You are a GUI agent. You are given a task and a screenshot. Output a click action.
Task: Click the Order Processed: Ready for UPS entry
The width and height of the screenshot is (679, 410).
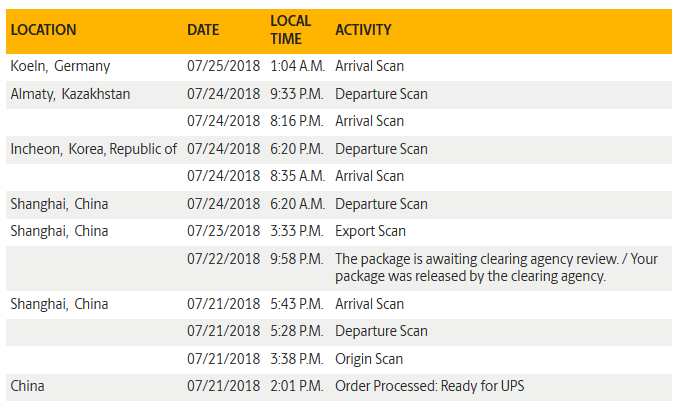pos(427,386)
